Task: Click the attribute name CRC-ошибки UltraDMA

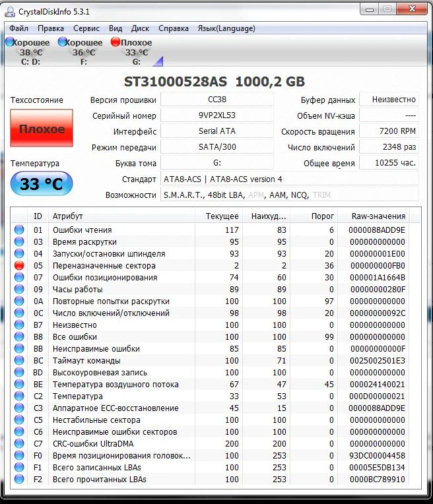Action: (x=93, y=443)
